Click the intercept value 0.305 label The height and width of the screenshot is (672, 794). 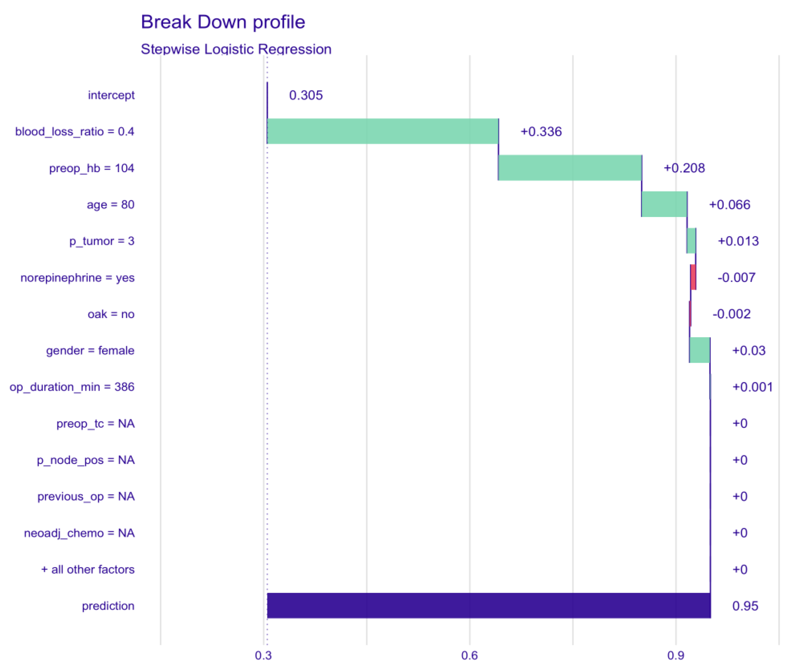(306, 95)
